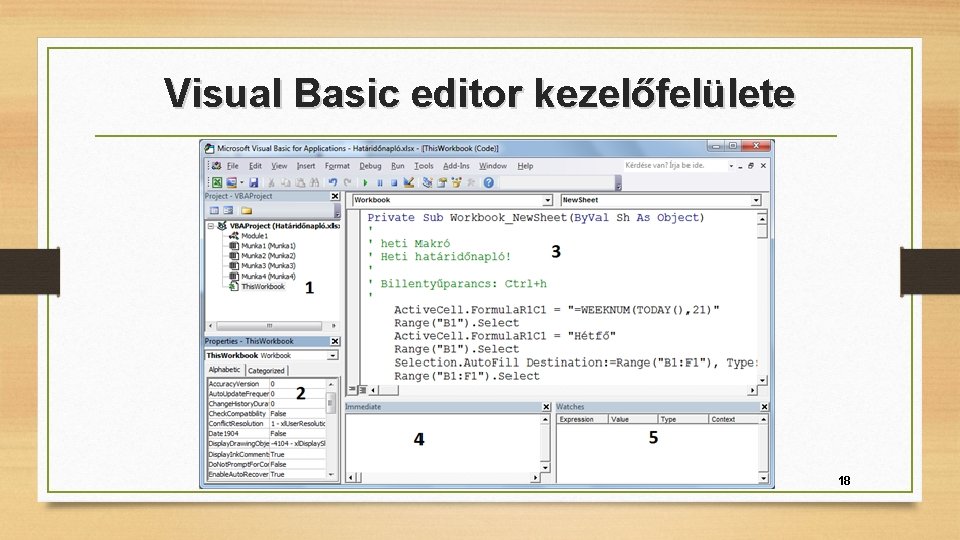960x540 pixels.
Task: Open the Run menu
Action: (x=397, y=166)
